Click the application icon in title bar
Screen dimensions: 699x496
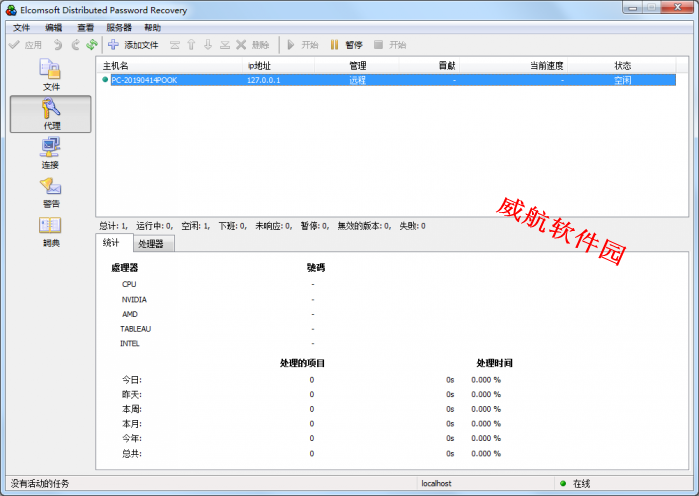click(11, 10)
